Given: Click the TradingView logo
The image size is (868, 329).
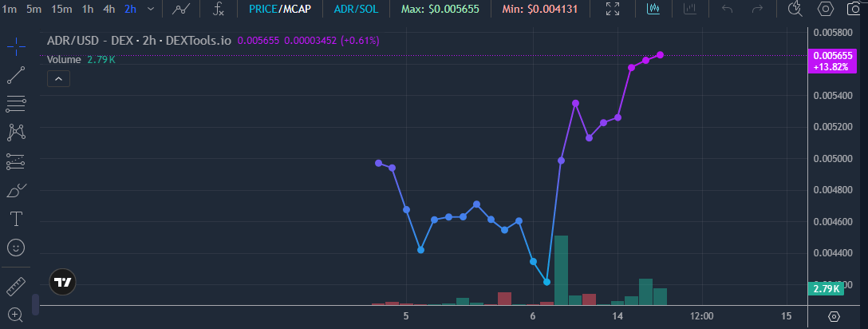Looking at the screenshot, I should (62, 283).
